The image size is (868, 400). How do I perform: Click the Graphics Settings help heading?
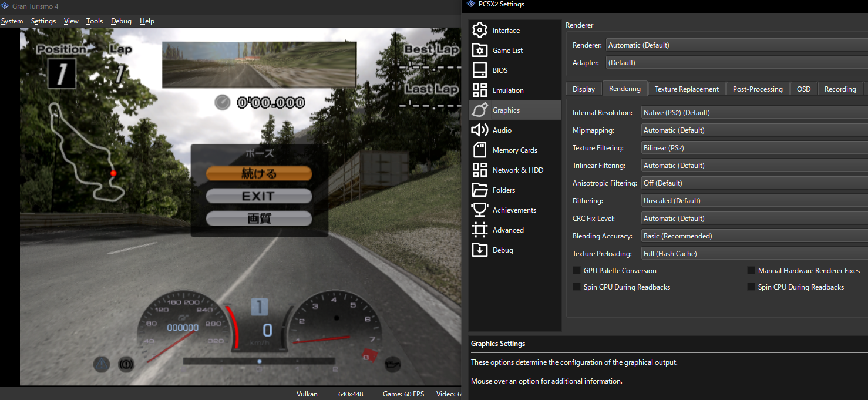pos(498,344)
